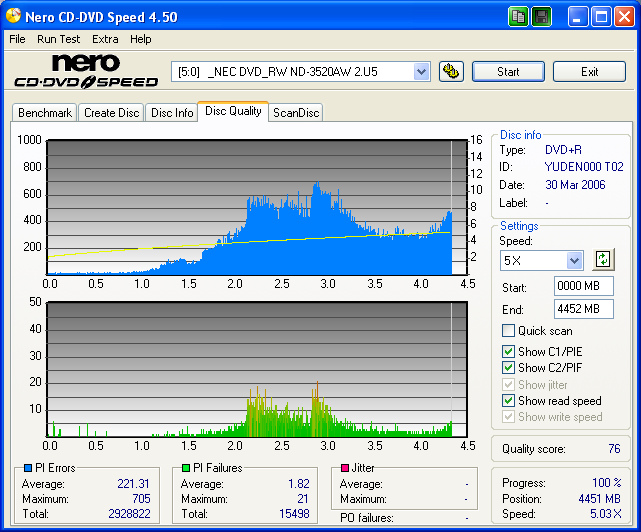Open the drive options icon next to drive selector
641x532 pixels.
coord(451,72)
